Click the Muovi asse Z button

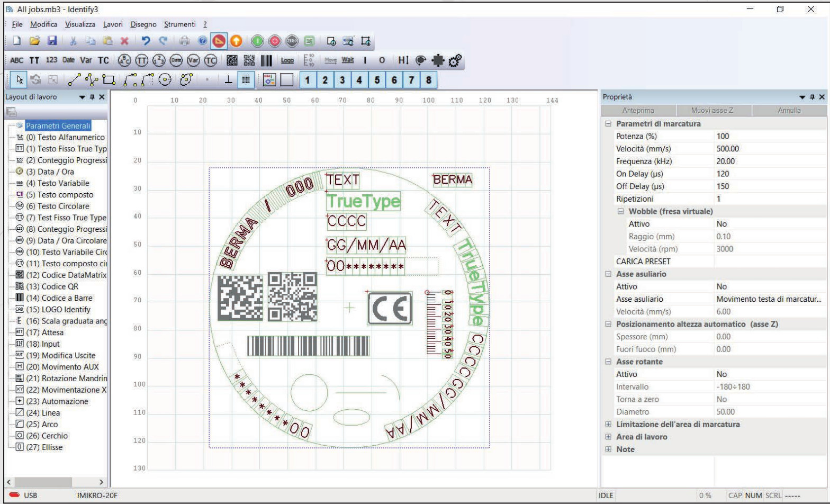coord(714,111)
